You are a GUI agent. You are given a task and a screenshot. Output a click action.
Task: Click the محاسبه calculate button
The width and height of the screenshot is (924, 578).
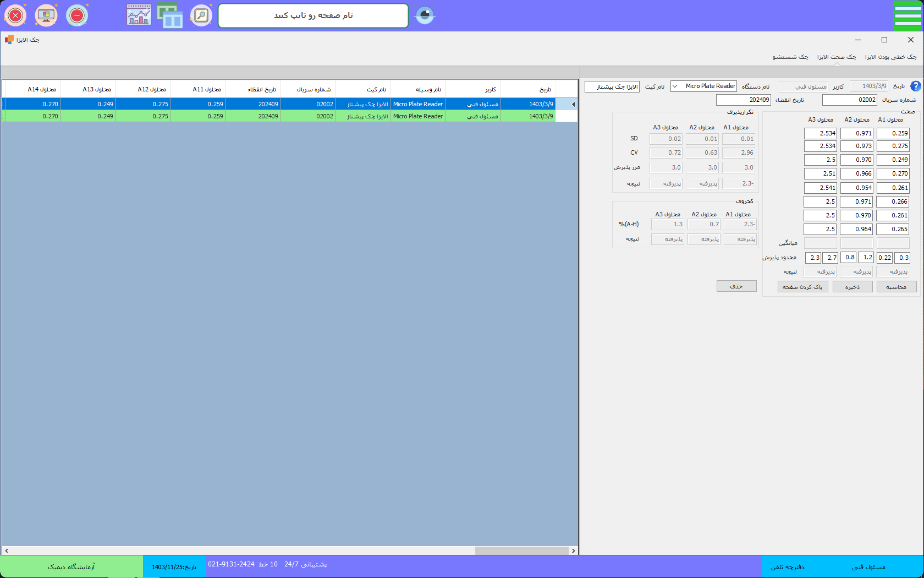897,287
